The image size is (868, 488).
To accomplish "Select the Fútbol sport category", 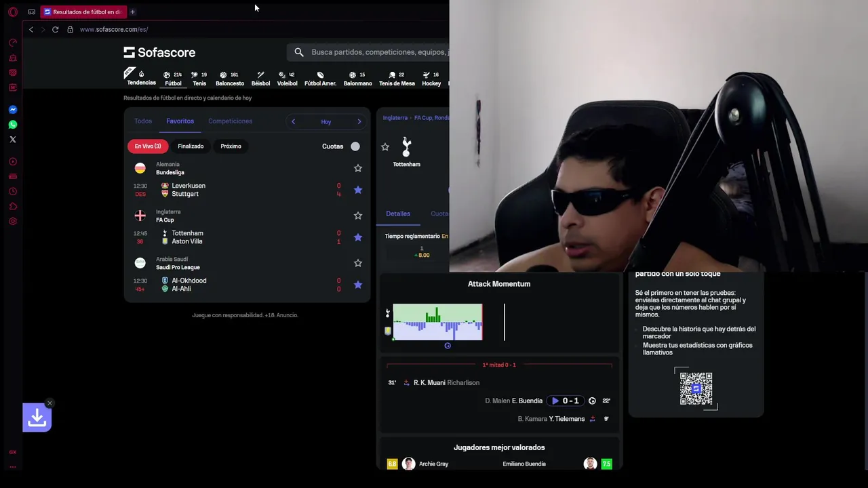I will (x=173, y=79).
